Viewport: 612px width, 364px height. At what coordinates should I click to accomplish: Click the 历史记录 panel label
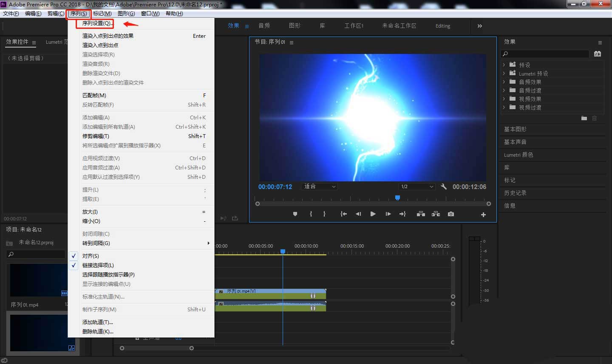click(515, 193)
